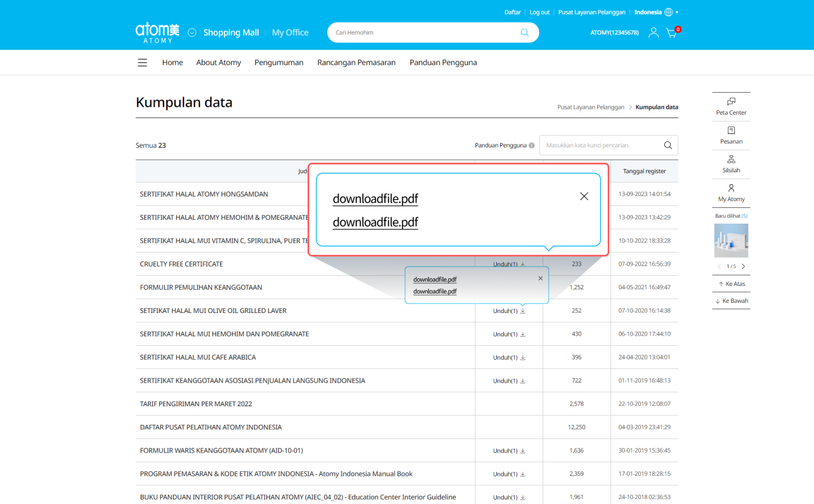Open the user account profile icon
This screenshot has height=504, width=814.
click(x=653, y=33)
